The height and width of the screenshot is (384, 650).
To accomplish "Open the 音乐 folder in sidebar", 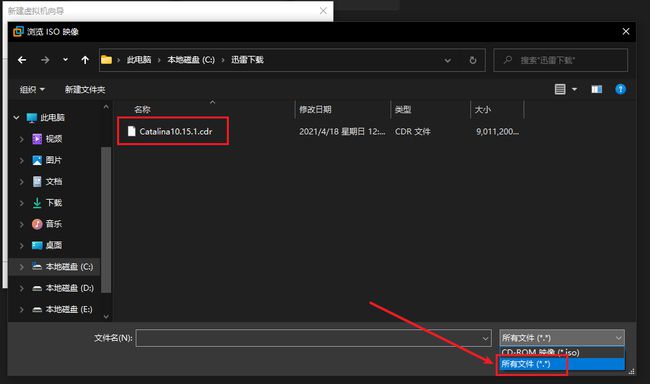I will tap(53, 224).
